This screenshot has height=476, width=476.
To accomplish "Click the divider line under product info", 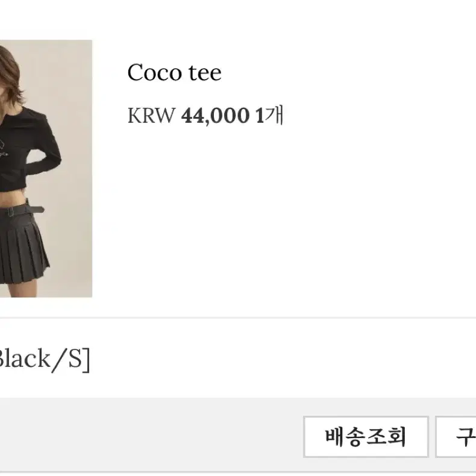I will pyautogui.click(x=238, y=318).
